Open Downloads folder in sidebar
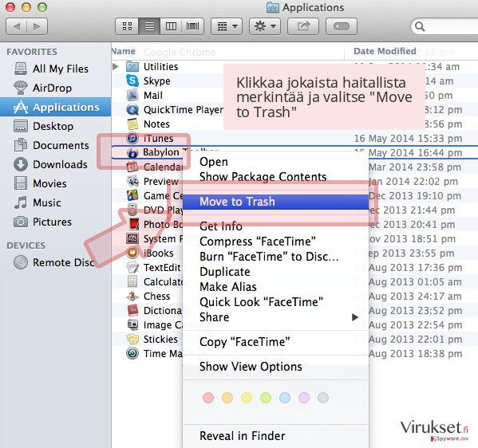The height and width of the screenshot is (448, 478). (x=56, y=164)
